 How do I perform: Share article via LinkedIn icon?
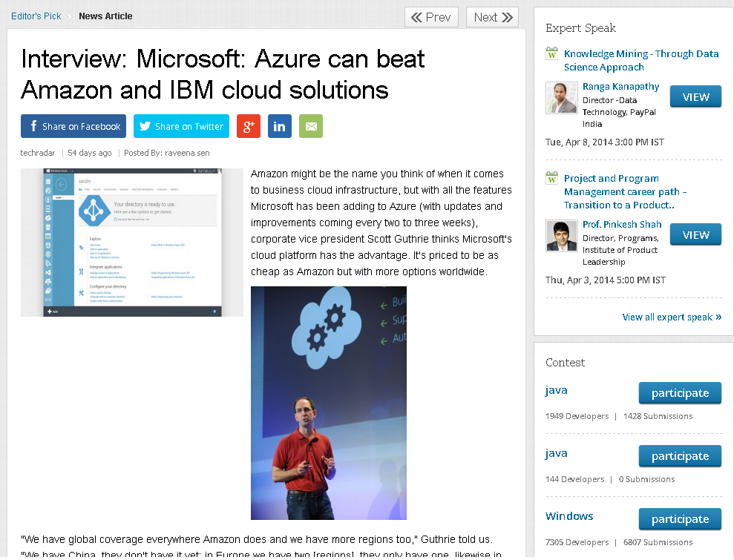pyautogui.click(x=280, y=126)
